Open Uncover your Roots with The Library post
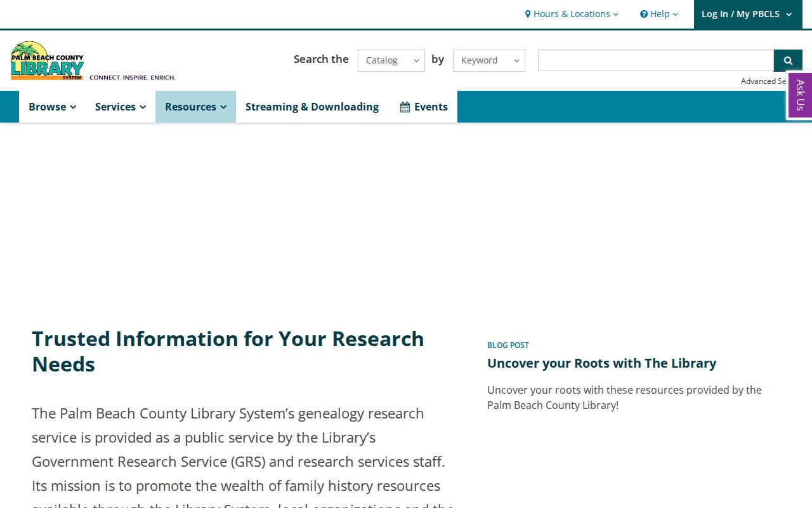This screenshot has width=812, height=508. pos(601,363)
